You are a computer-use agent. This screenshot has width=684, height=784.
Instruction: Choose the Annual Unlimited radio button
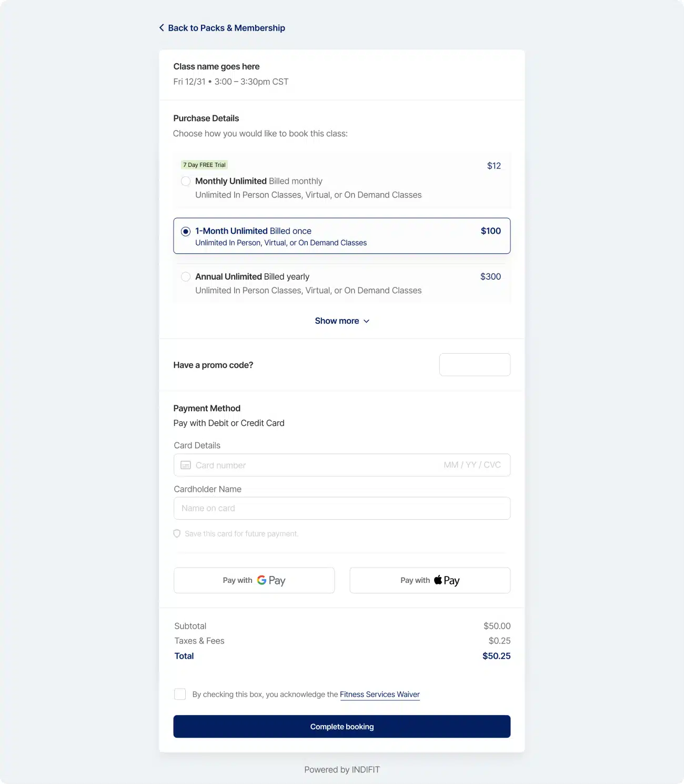click(186, 276)
